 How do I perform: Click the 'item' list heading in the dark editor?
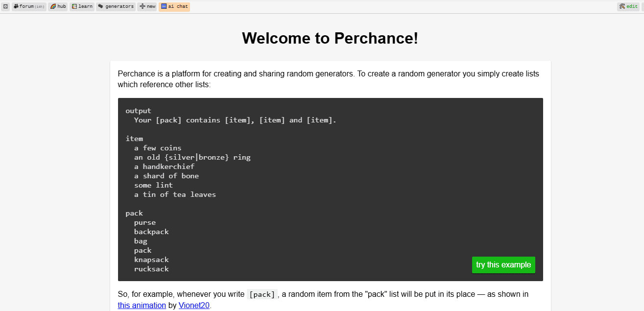[134, 138]
